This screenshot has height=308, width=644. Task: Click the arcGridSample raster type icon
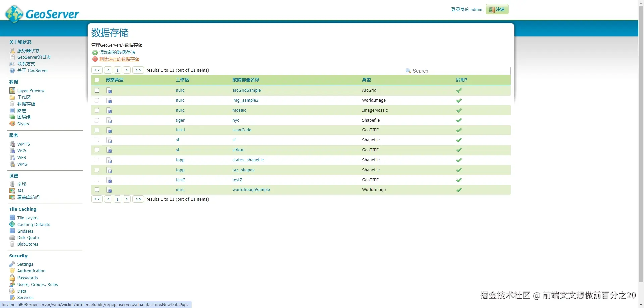(109, 90)
